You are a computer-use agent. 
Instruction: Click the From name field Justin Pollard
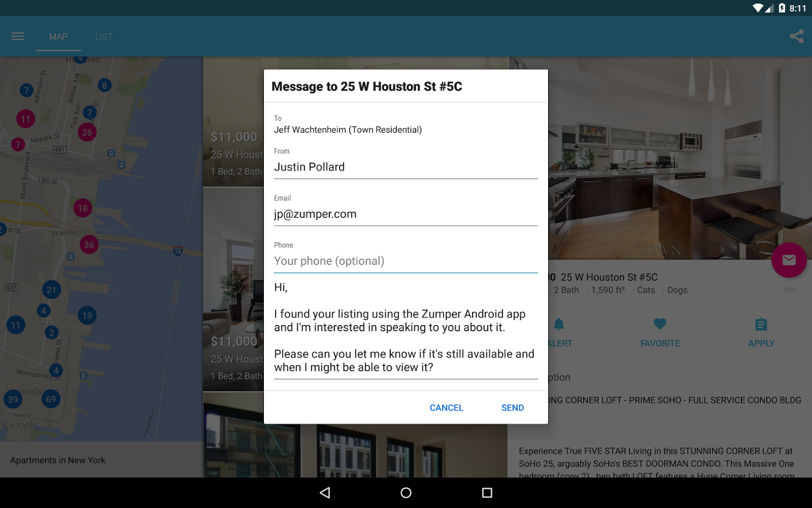click(406, 167)
